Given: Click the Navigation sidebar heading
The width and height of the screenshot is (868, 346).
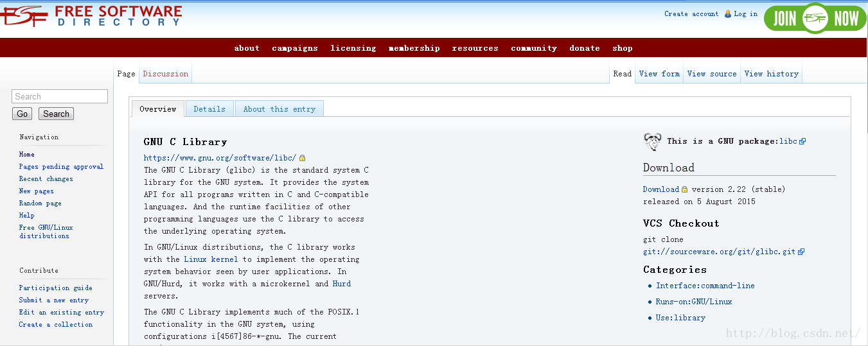Looking at the screenshot, I should 39,137.
